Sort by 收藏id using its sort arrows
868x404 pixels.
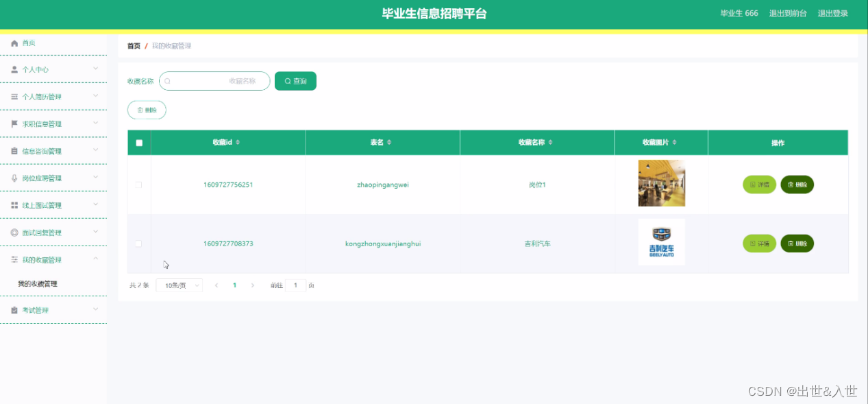(x=238, y=143)
